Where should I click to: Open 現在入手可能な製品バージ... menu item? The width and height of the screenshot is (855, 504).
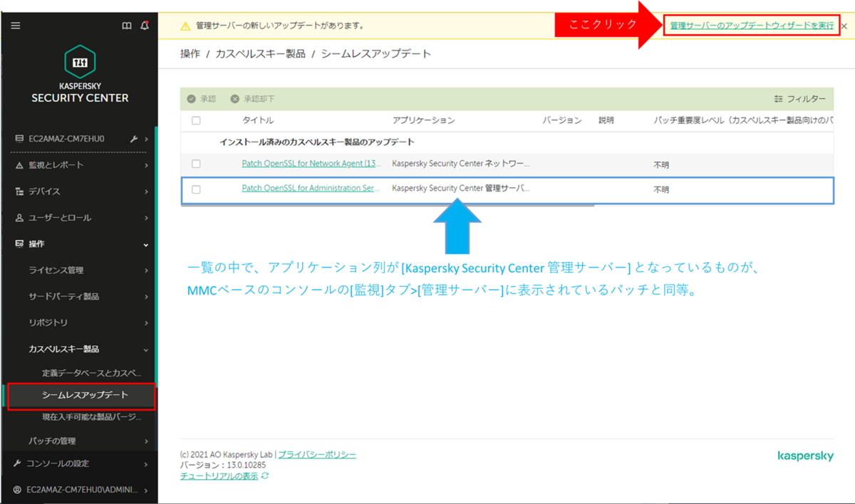(91, 417)
